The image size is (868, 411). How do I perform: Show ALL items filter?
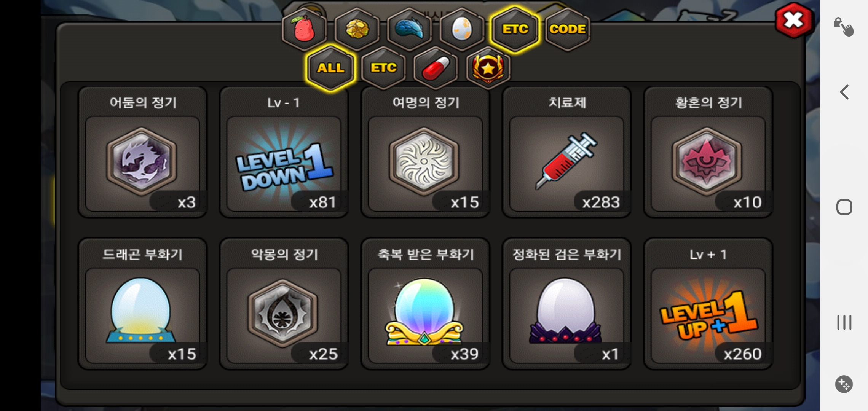click(331, 68)
